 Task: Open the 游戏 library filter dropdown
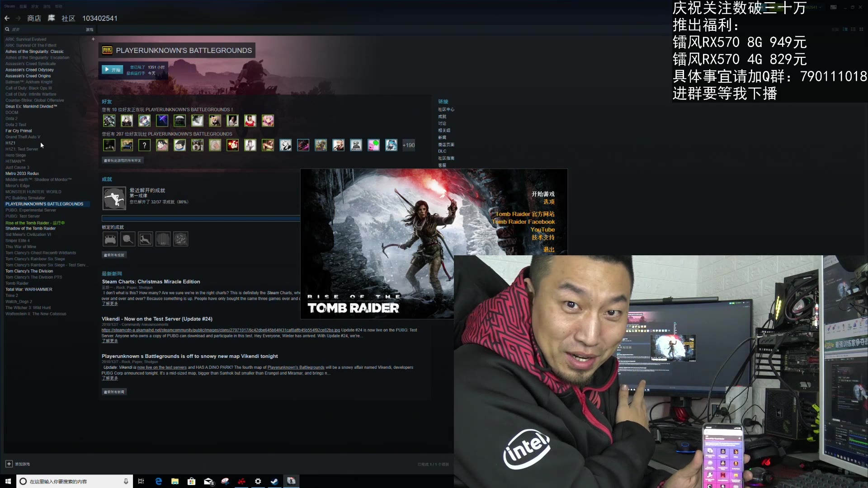(x=90, y=29)
